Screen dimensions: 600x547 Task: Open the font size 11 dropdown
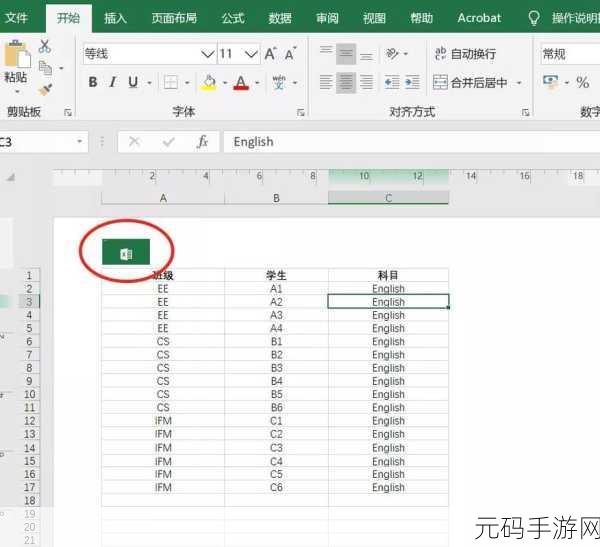251,54
